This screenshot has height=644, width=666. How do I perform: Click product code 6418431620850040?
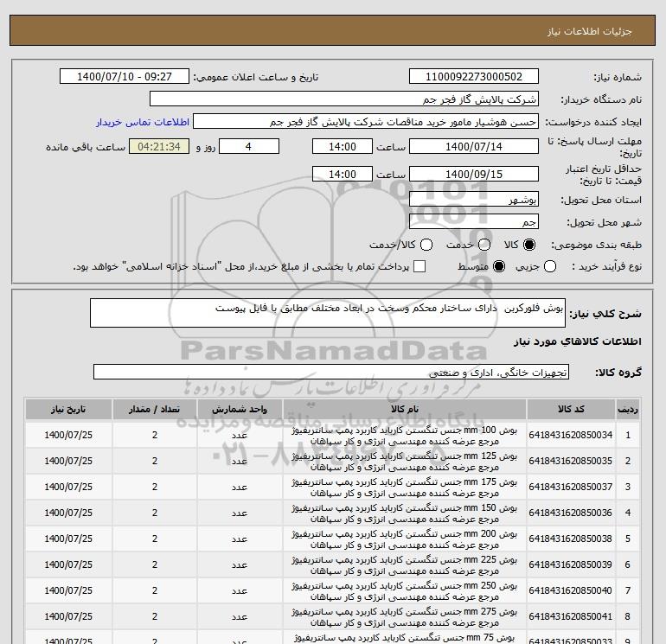coord(571,590)
